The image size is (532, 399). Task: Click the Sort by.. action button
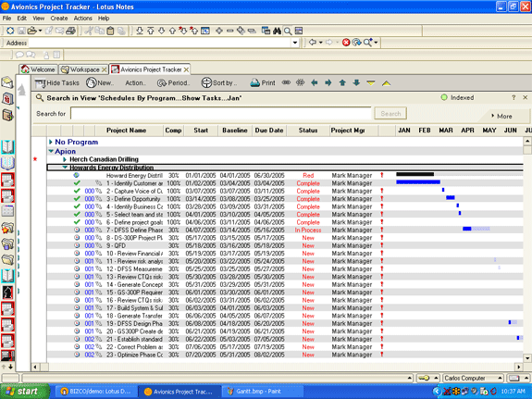pyautogui.click(x=219, y=83)
